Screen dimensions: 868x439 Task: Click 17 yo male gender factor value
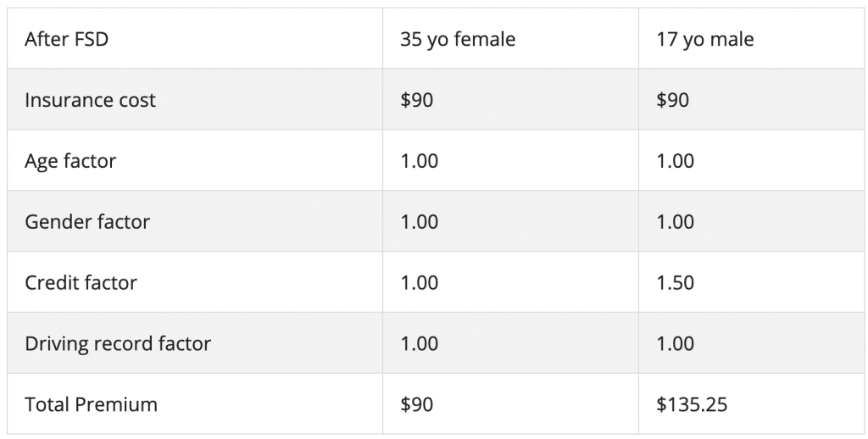click(x=676, y=222)
